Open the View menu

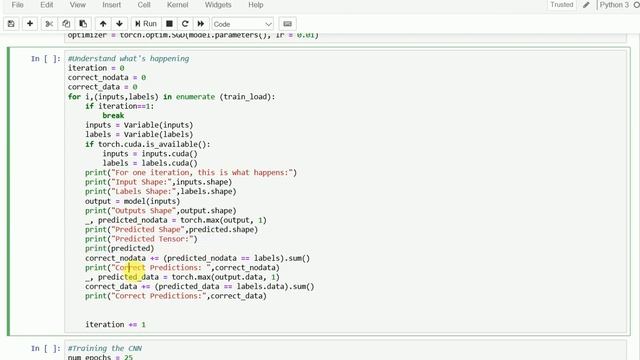(78, 5)
